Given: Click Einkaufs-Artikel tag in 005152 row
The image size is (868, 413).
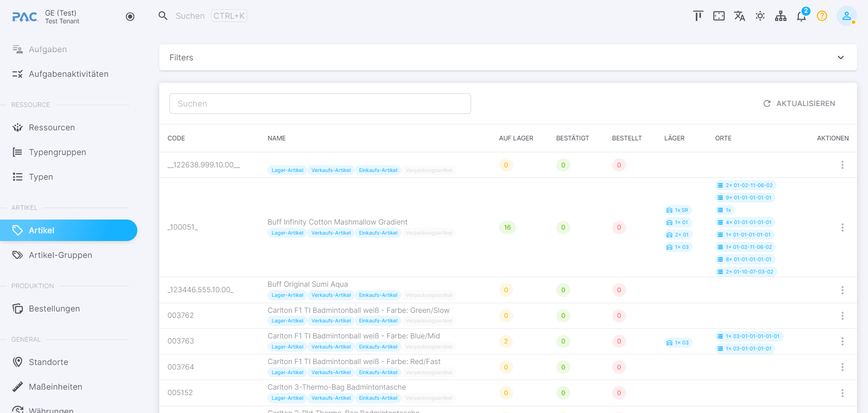Looking at the screenshot, I should click(x=378, y=398).
